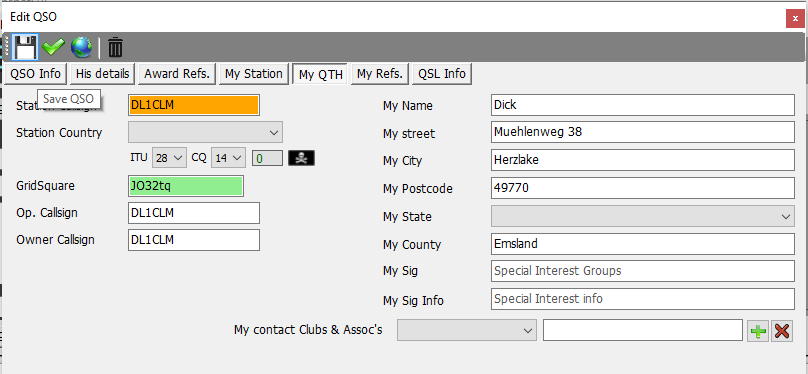Viewport: 808px width, 374px height.
Task: Expand the Station Country dropdown
Action: 205,132
